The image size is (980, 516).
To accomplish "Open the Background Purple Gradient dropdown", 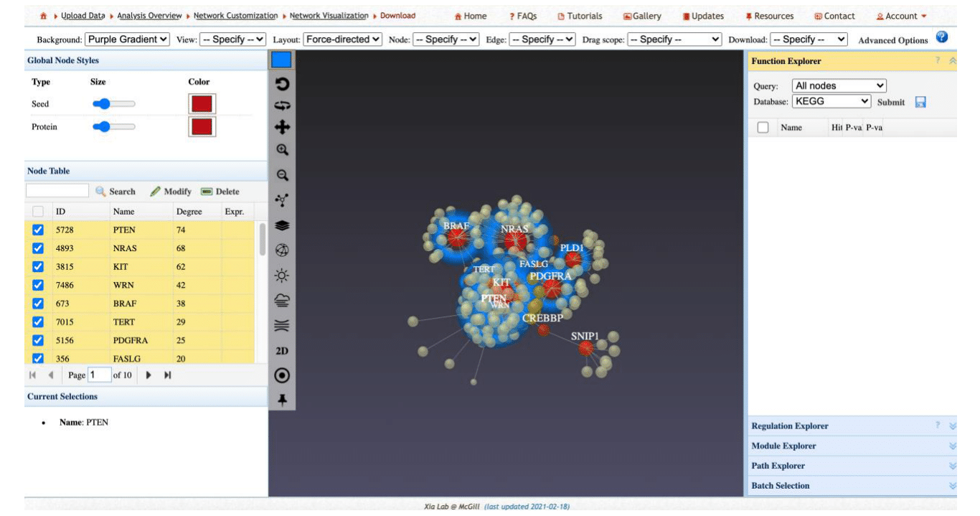I will click(x=127, y=39).
